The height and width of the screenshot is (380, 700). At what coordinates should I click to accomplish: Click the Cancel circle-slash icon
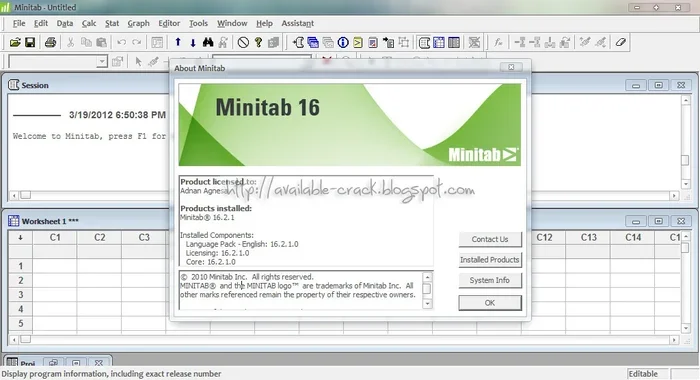[x=243, y=42]
